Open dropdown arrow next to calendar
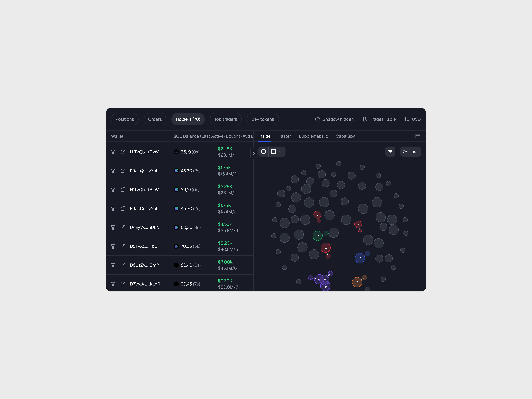This screenshot has width=532, height=399. click(x=280, y=152)
